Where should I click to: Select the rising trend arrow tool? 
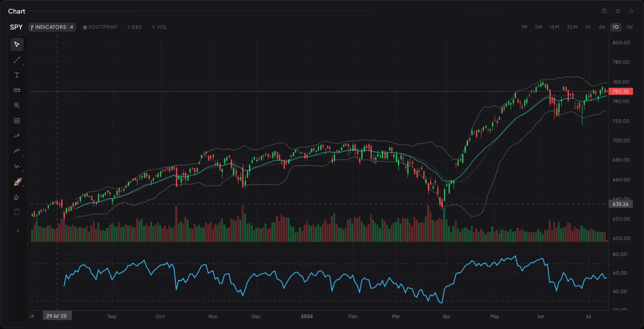[17, 136]
